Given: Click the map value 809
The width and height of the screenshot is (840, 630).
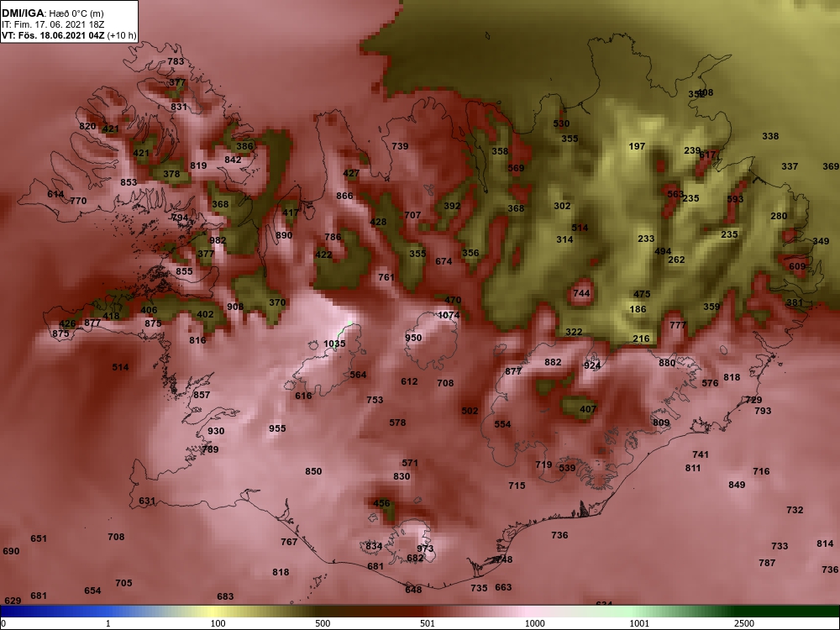Looking at the screenshot, I should tap(661, 423).
